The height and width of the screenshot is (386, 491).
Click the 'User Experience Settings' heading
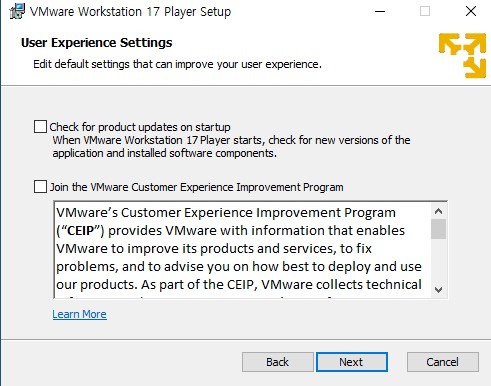[97, 43]
